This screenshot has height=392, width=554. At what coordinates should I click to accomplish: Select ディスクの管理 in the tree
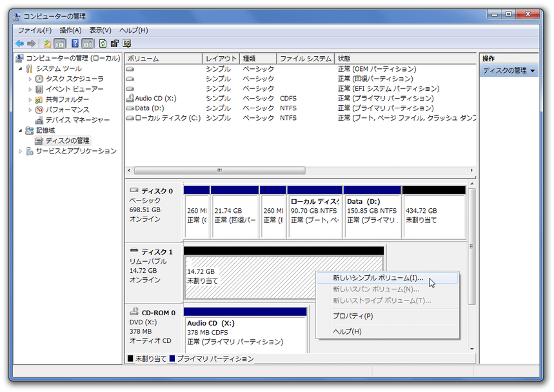67,141
